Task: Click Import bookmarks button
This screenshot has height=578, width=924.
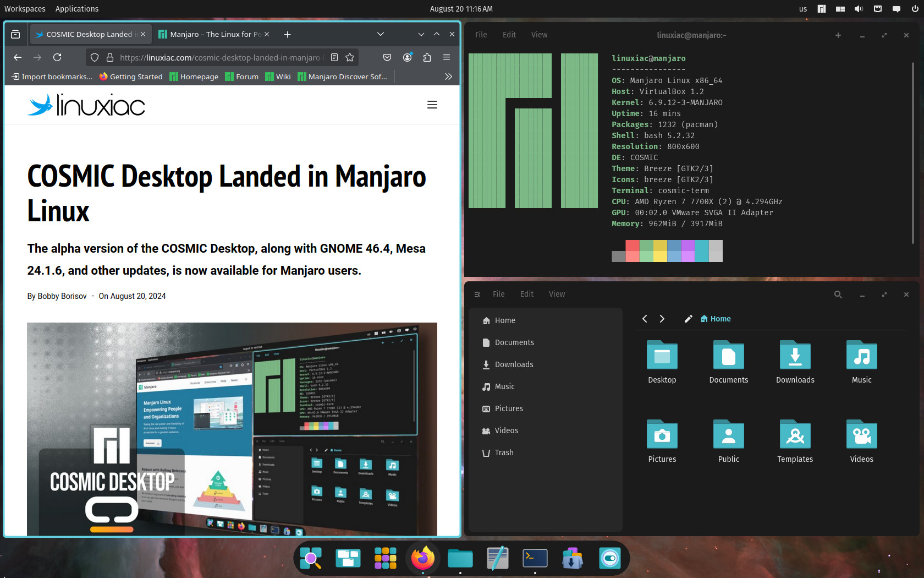Action: 52,77
